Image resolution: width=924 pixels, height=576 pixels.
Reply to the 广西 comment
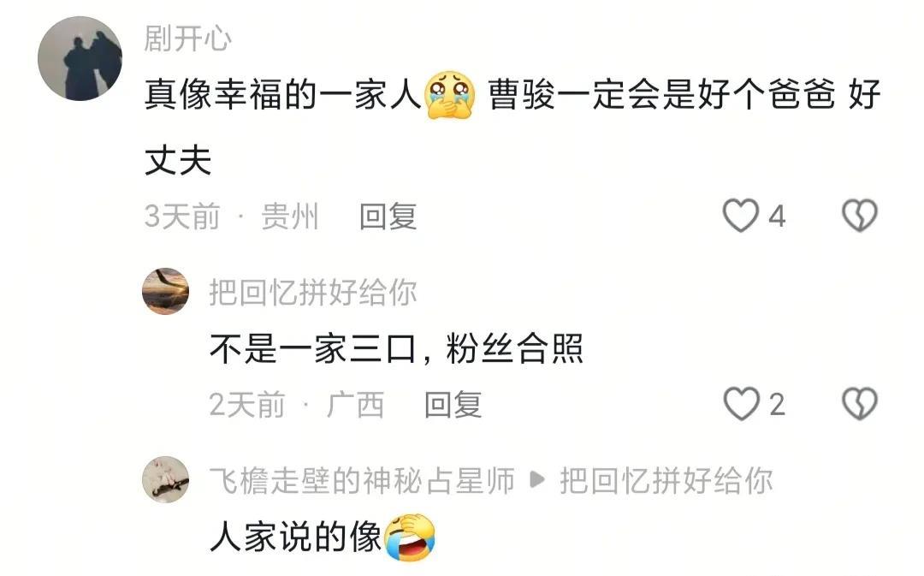(x=453, y=405)
